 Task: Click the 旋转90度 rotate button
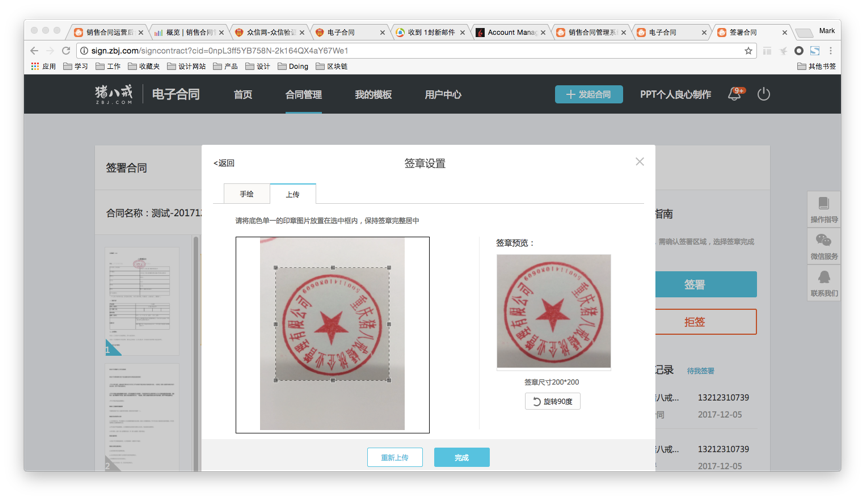click(552, 401)
